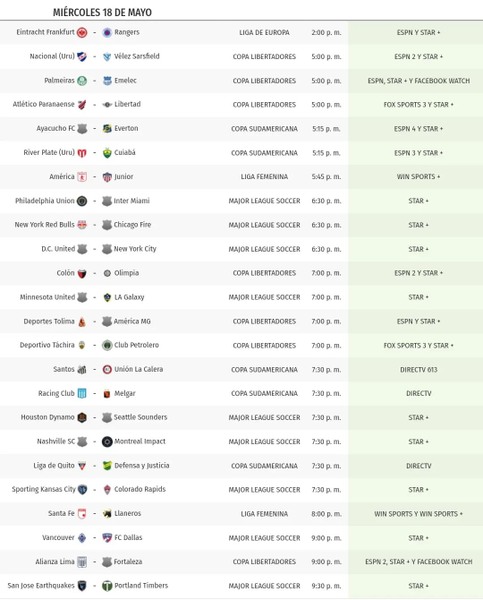Click the Portland Timbers green crest
This screenshot has height=600, width=483.
tap(107, 586)
